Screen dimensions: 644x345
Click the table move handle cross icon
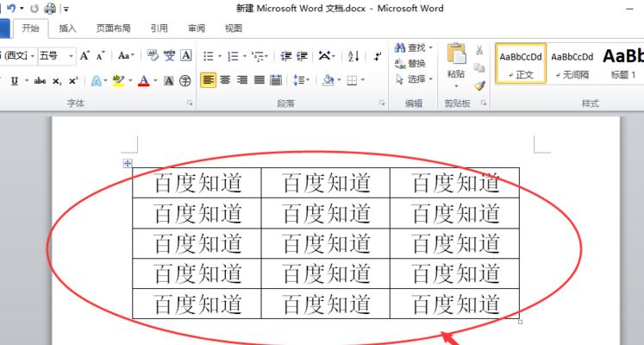[x=128, y=164]
